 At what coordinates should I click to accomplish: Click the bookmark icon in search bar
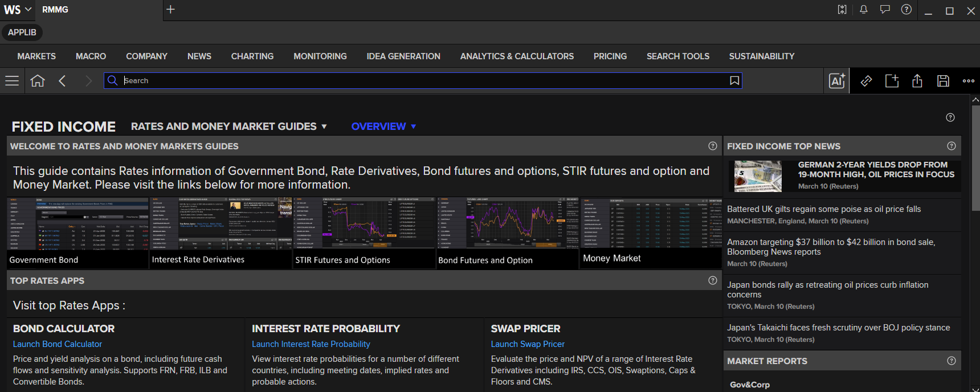pyautogui.click(x=734, y=81)
